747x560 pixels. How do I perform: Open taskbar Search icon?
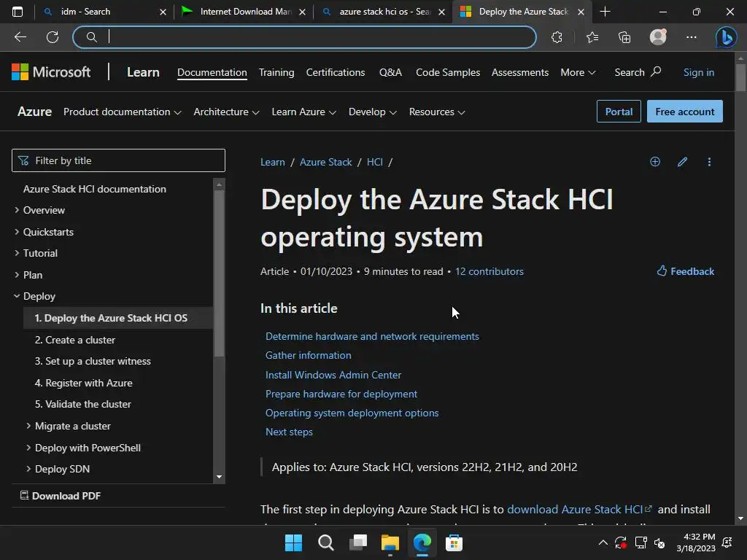point(326,542)
